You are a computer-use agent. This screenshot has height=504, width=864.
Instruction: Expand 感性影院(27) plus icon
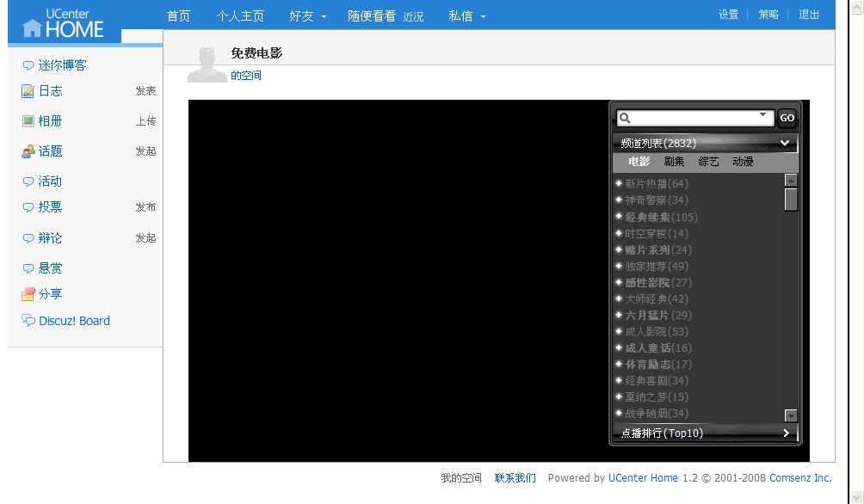tap(619, 283)
